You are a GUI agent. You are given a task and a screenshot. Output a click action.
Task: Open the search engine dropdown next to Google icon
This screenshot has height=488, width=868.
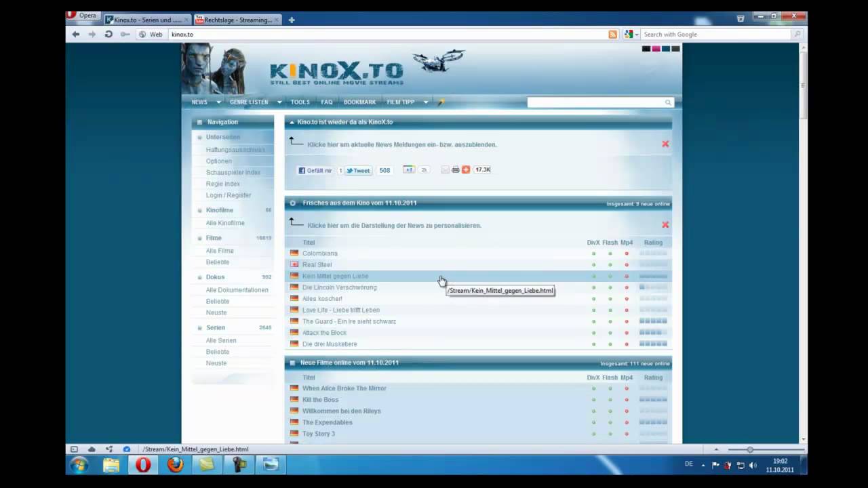[636, 35]
